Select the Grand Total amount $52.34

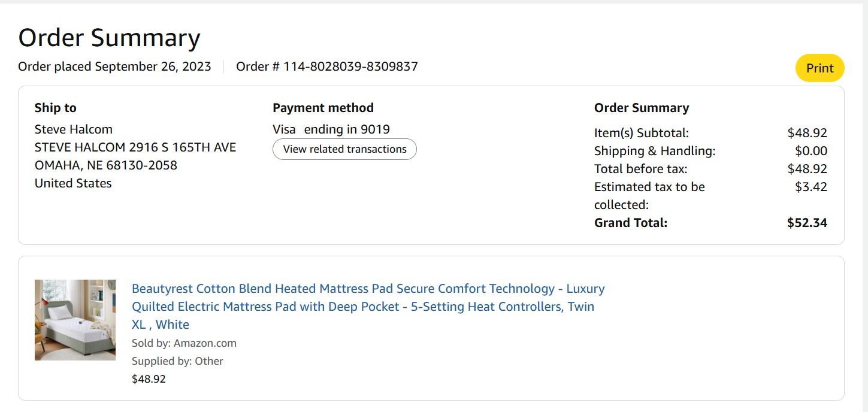coord(807,223)
